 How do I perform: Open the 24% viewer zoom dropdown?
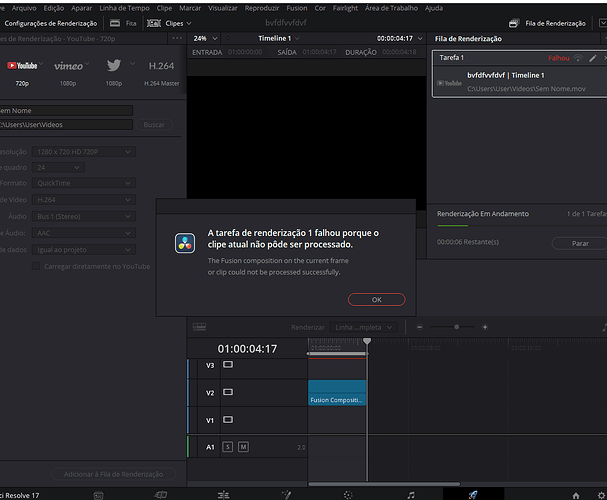point(205,38)
